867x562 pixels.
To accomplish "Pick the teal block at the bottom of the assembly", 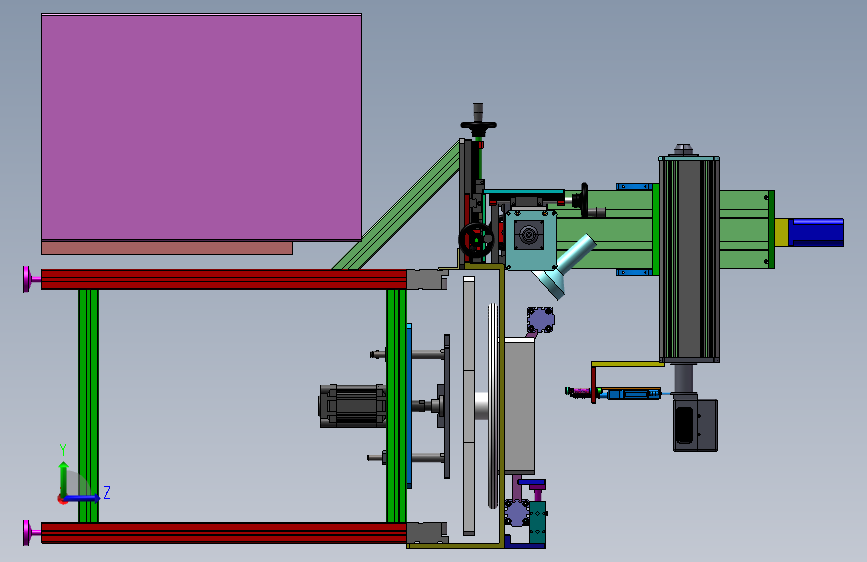I will tap(537, 522).
